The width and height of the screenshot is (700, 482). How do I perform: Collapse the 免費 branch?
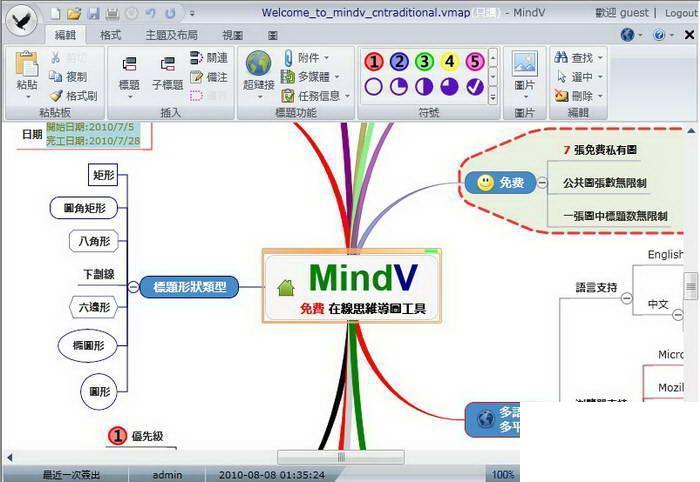coord(542,183)
